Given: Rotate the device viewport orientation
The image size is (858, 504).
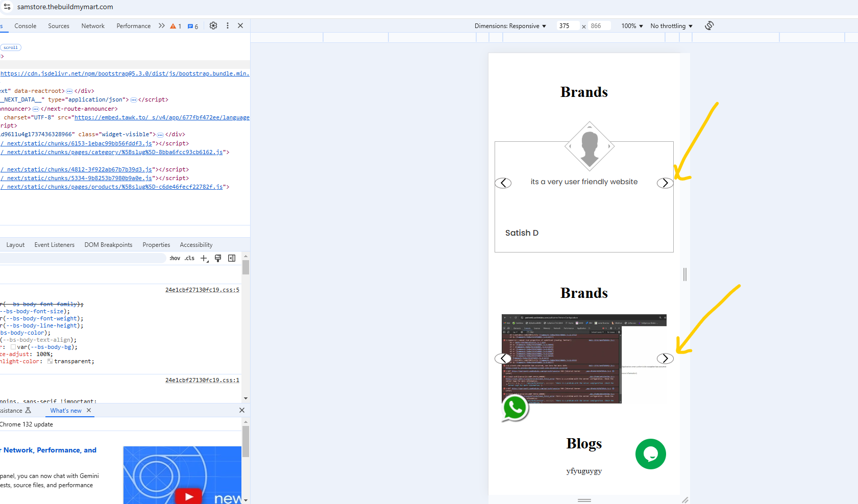Looking at the screenshot, I should click(x=709, y=26).
